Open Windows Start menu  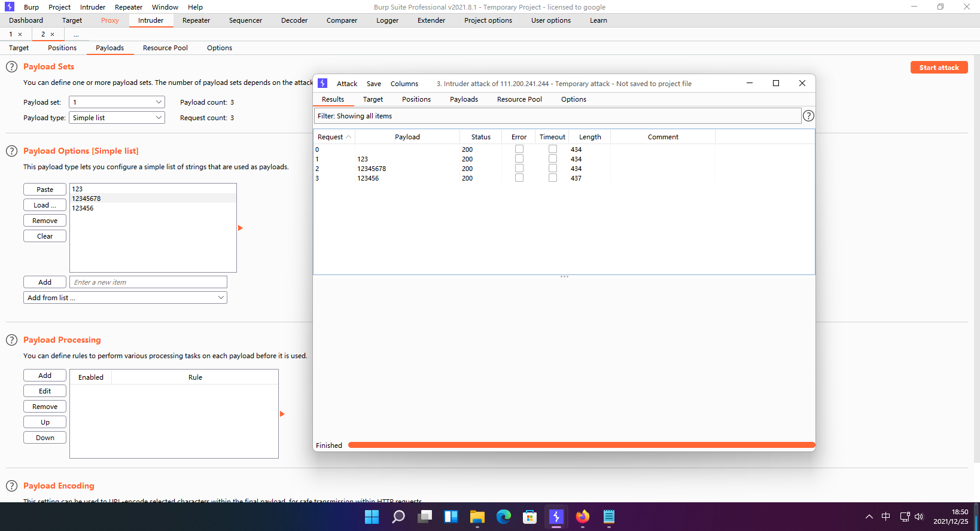tap(372, 517)
